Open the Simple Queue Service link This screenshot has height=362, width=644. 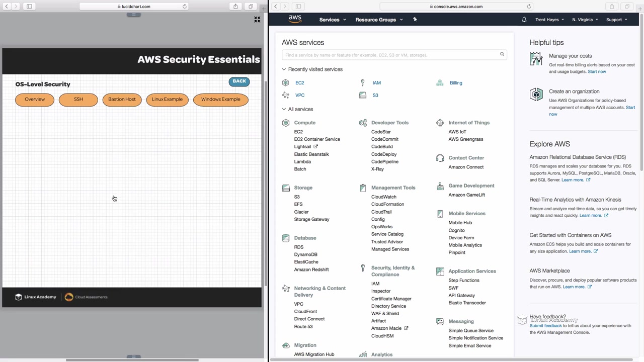point(471,330)
